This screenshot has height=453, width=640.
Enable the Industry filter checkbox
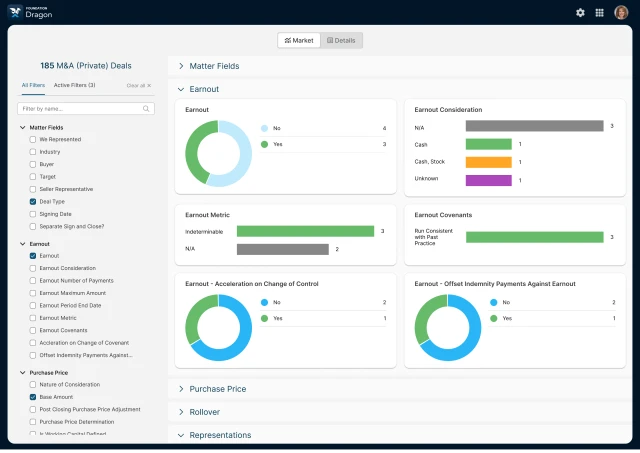[x=33, y=152]
